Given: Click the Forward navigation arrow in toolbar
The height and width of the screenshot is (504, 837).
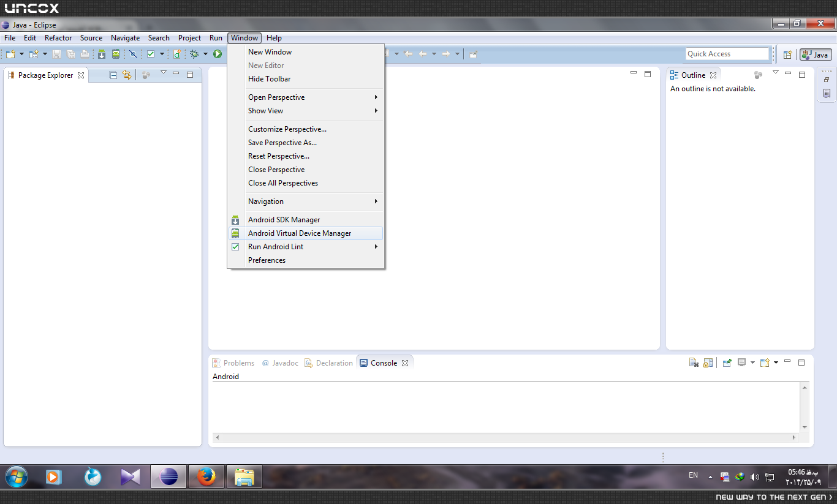Looking at the screenshot, I should 446,54.
